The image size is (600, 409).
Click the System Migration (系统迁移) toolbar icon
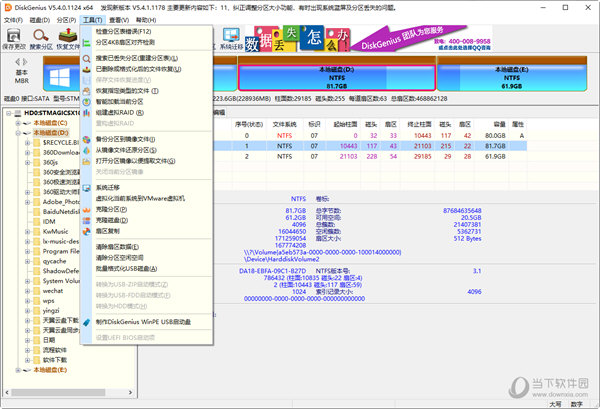(x=232, y=39)
